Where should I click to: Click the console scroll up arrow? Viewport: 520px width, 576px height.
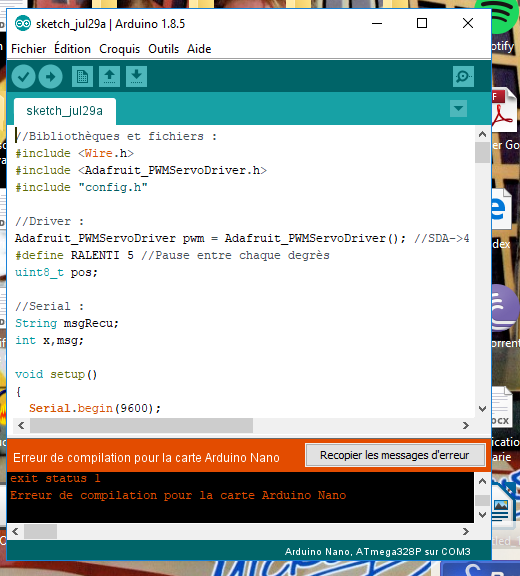[x=483, y=481]
